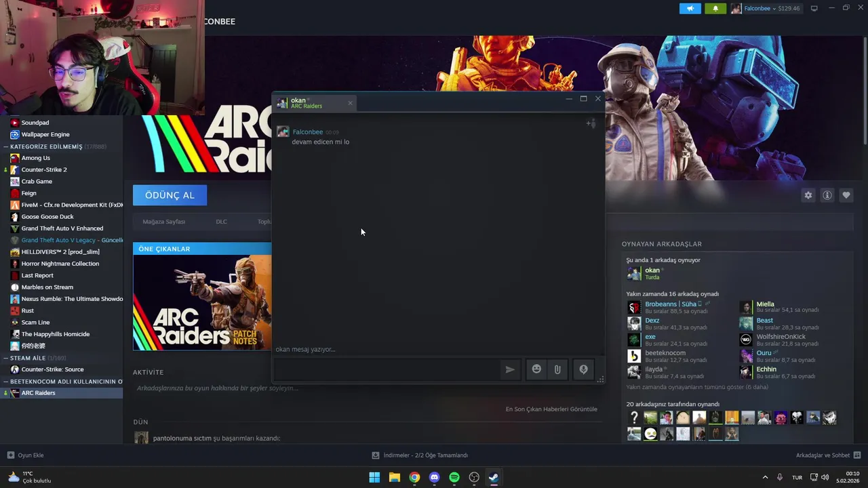Viewport: 868px width, 488px height.
Task: Select ARC Raiders in the library sidebar
Action: pos(38,393)
